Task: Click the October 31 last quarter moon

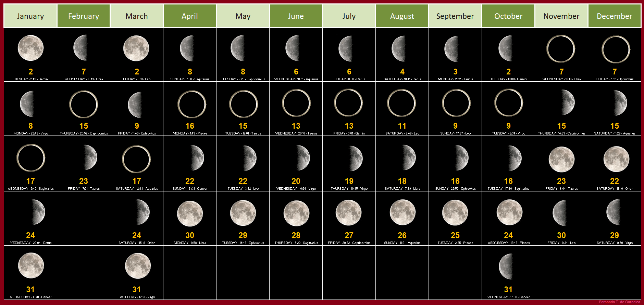Action: coord(506,267)
